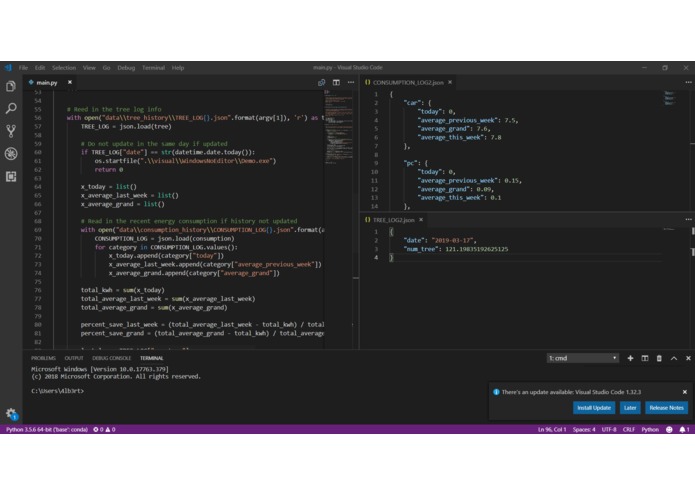The width and height of the screenshot is (695, 494).
Task: Switch to the Output panel tab
Action: click(x=74, y=358)
